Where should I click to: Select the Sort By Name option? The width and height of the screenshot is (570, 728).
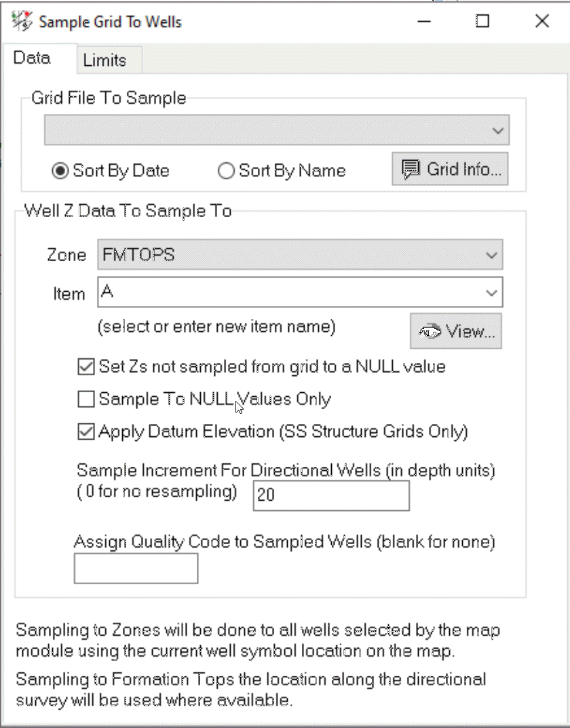click(x=226, y=171)
